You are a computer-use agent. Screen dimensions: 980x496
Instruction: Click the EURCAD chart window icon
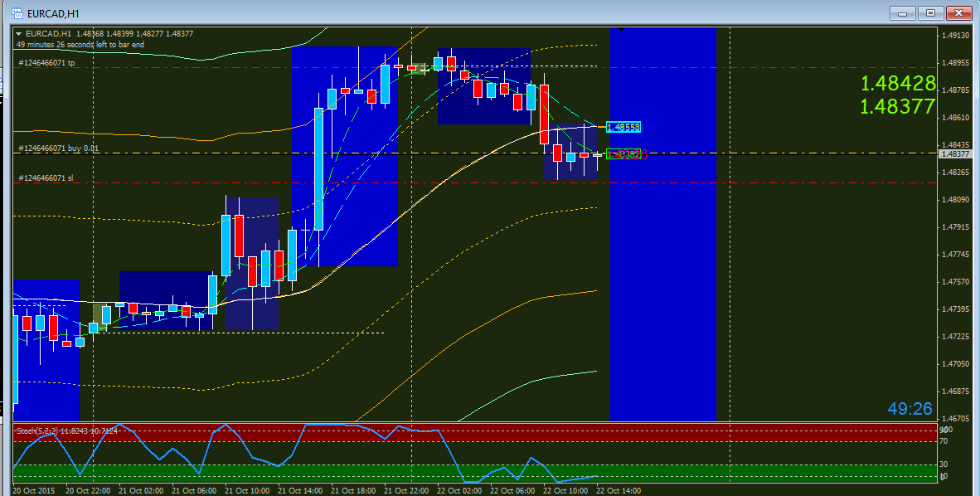pyautogui.click(x=17, y=13)
